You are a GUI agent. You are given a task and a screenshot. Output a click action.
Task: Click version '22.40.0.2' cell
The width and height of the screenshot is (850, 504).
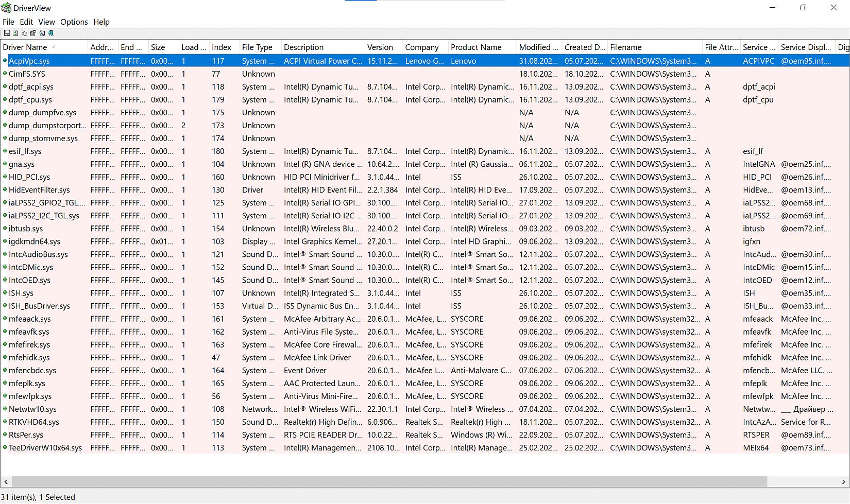(383, 228)
